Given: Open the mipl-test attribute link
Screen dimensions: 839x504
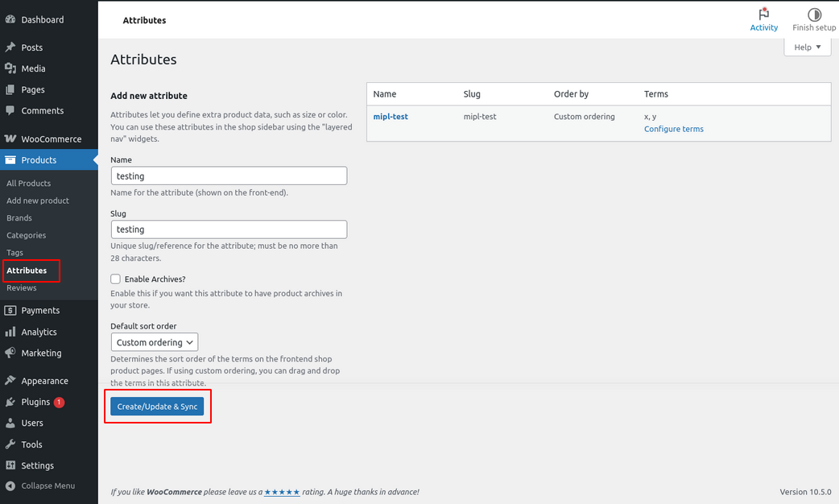Looking at the screenshot, I should [391, 117].
